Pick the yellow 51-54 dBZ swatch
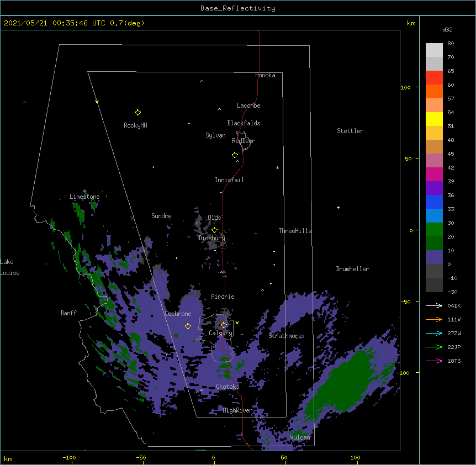476x465 pixels. pos(434,119)
